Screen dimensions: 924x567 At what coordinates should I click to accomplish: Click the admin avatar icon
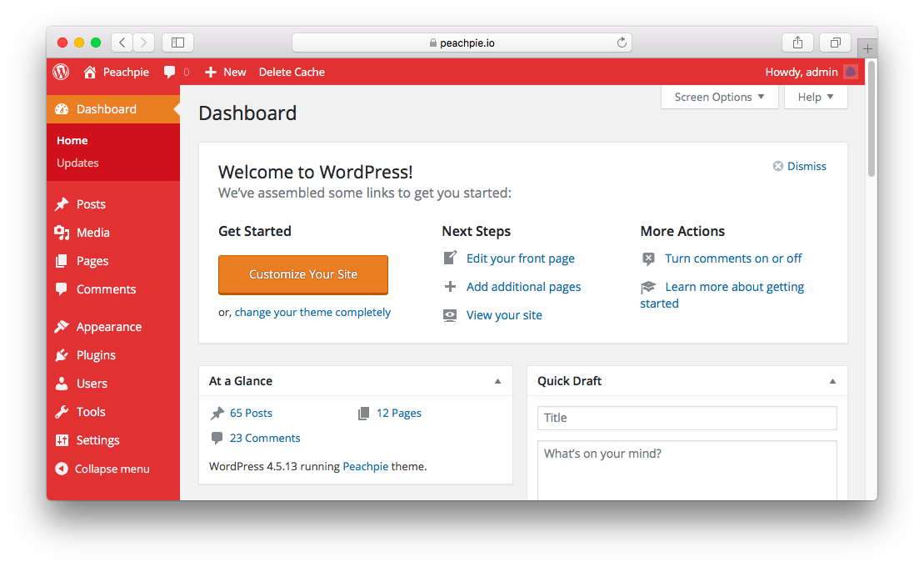tap(851, 72)
